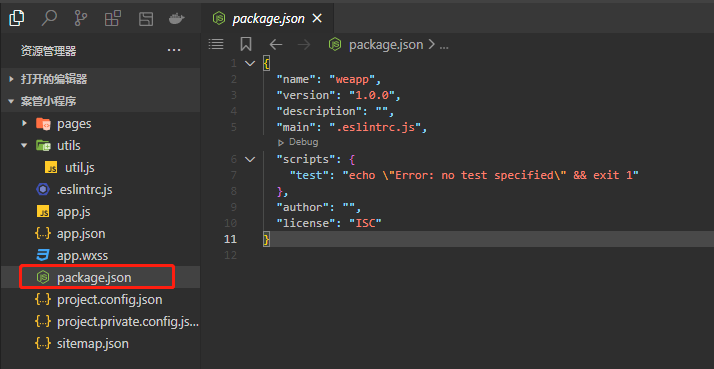
Task: Click the closing brace on line 11
Action: [x=266, y=239]
